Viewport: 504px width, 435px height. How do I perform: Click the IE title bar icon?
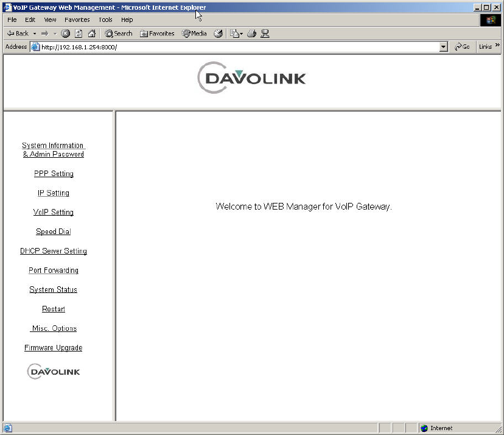(7, 7)
